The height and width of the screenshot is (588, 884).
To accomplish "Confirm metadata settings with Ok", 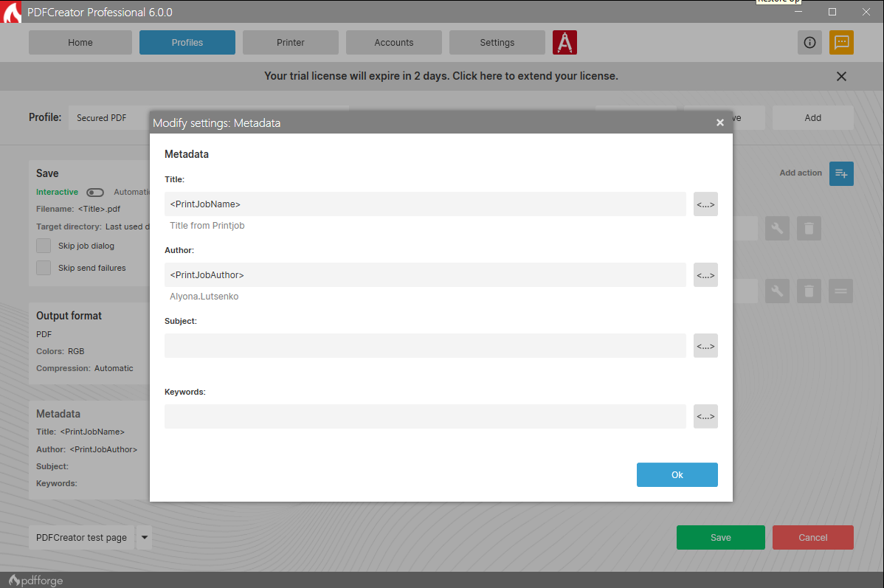I will tap(677, 474).
